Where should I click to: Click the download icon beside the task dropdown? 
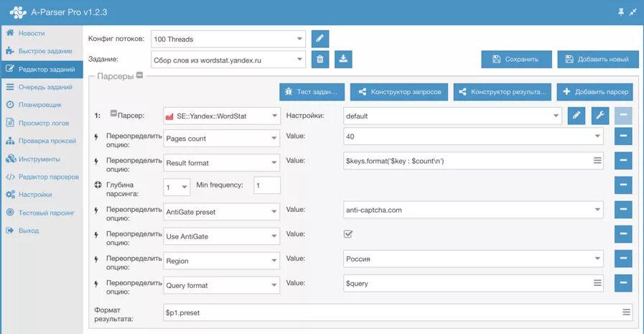(x=343, y=59)
